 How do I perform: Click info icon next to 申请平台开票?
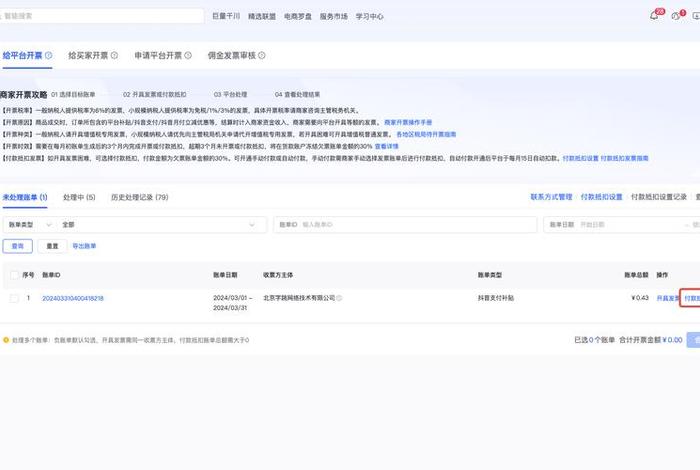click(x=188, y=55)
